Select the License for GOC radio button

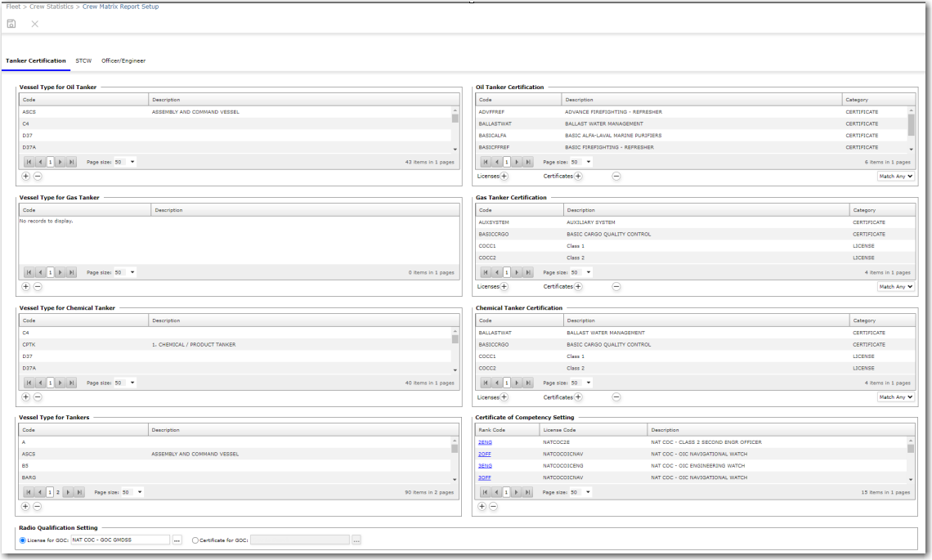[x=23, y=540]
